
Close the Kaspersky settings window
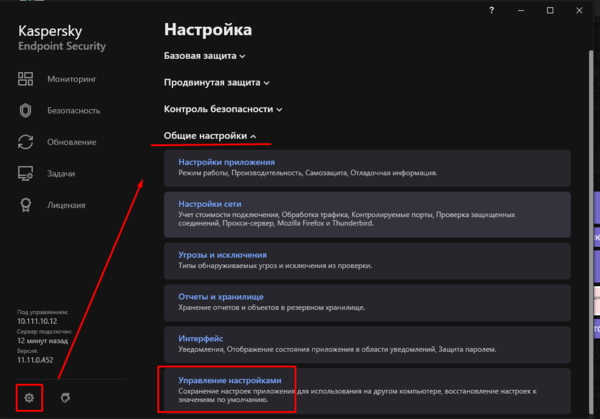pyautogui.click(x=580, y=10)
